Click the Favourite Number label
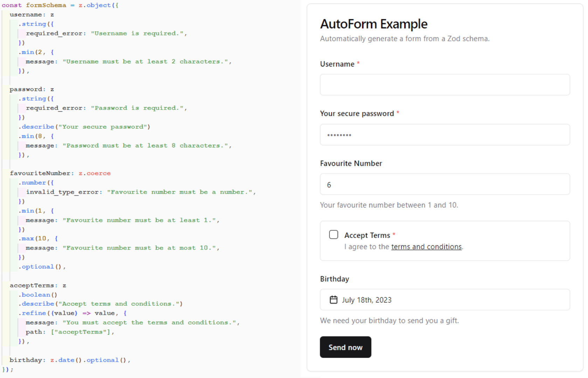The height and width of the screenshot is (378, 588). click(351, 163)
